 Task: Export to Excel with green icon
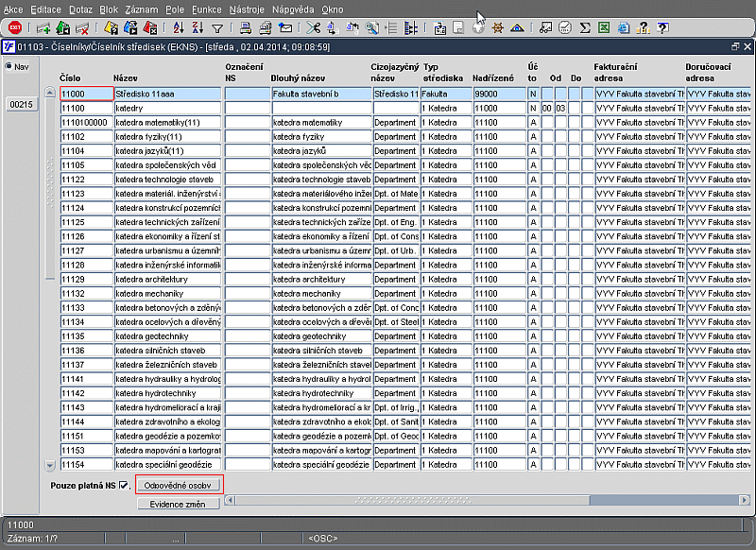(x=604, y=28)
